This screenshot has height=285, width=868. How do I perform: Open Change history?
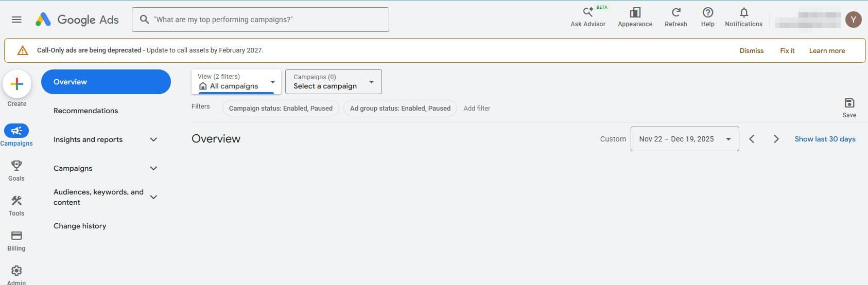point(80,226)
